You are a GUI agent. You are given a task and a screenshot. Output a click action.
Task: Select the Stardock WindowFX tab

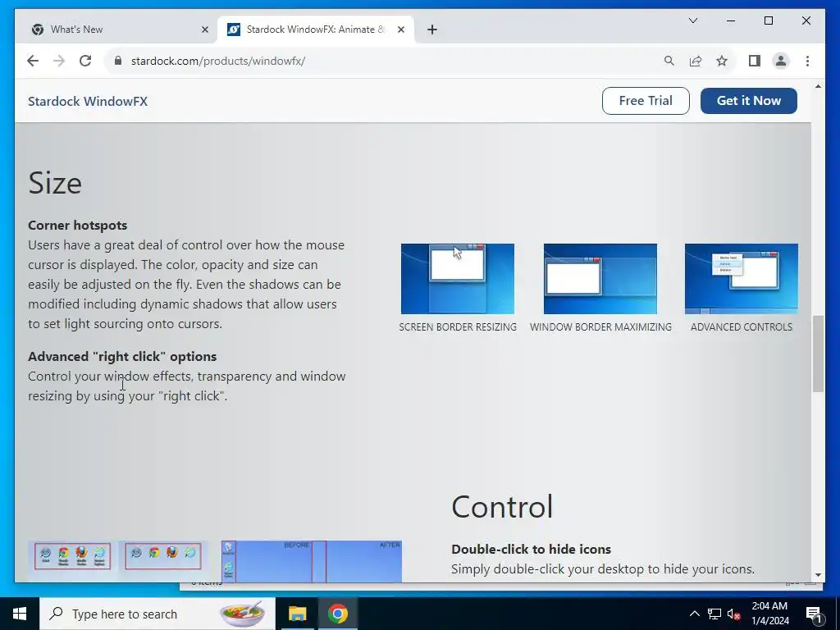(x=315, y=30)
